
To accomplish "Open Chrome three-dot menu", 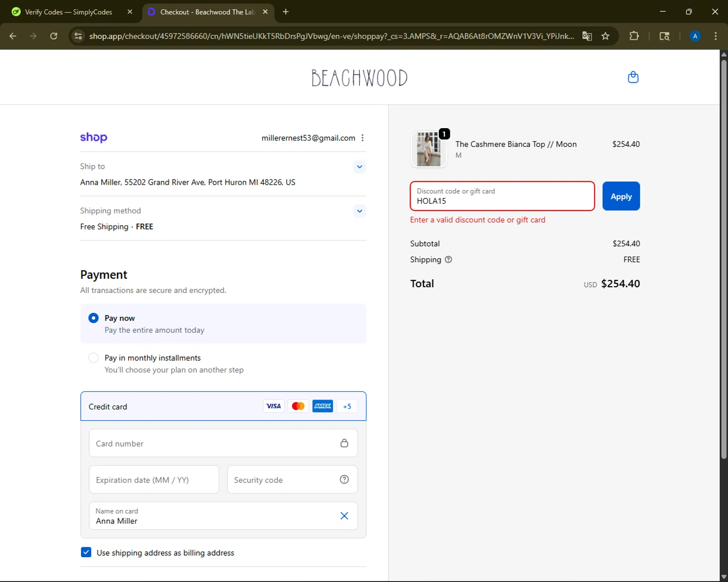I will [715, 36].
